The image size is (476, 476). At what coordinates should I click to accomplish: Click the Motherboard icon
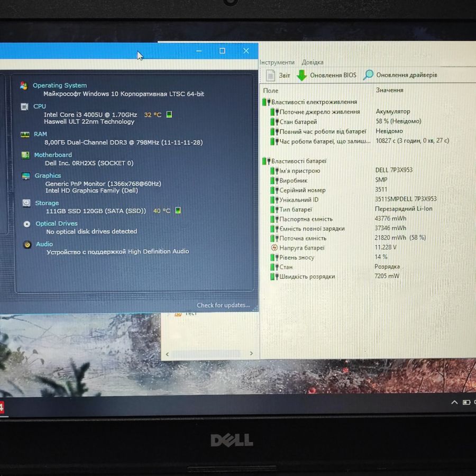point(25,155)
